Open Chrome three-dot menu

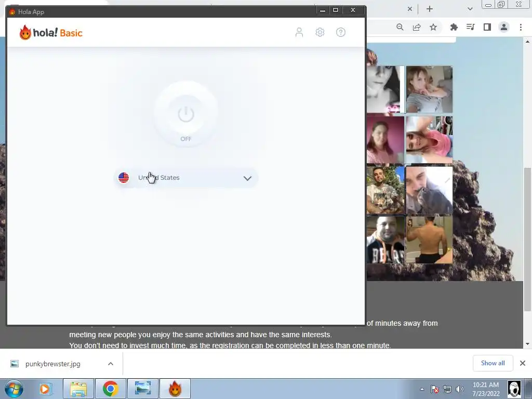coord(521,27)
